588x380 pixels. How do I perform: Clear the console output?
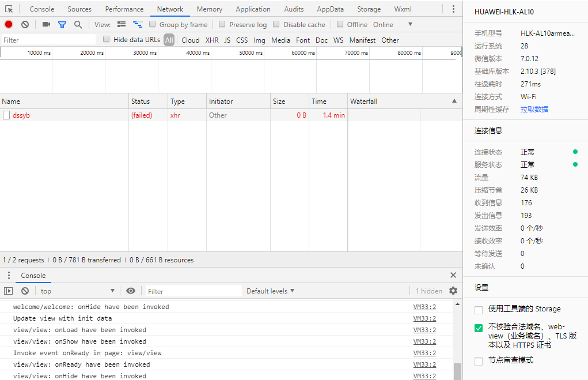[x=25, y=291]
